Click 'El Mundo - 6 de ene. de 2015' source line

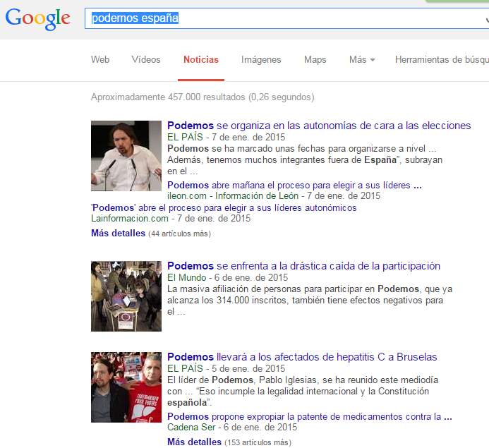[227, 277]
